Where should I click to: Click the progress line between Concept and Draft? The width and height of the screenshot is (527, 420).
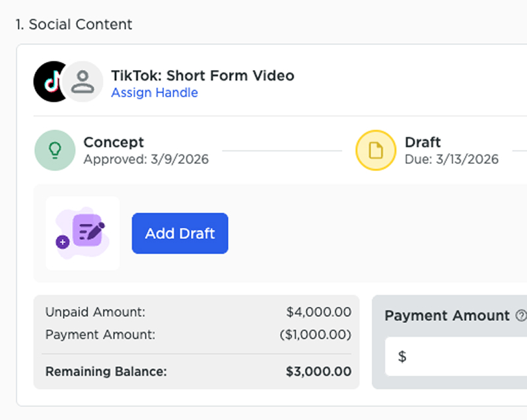(282, 151)
